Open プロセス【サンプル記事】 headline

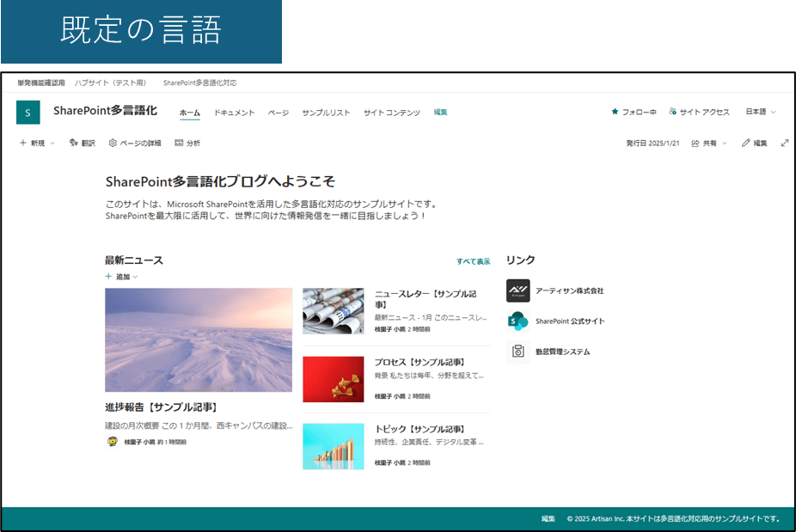(419, 362)
